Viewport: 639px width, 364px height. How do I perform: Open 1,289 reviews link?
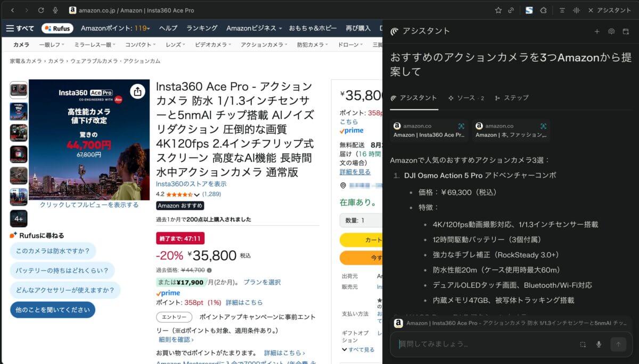pyautogui.click(x=211, y=194)
